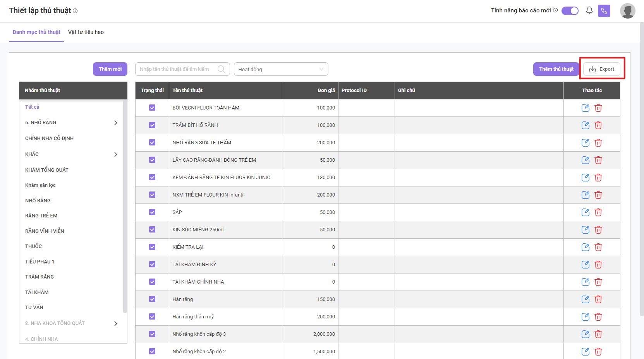Expand the 6. NHỔ RĂNG group
The image size is (644, 359).
(x=115, y=123)
